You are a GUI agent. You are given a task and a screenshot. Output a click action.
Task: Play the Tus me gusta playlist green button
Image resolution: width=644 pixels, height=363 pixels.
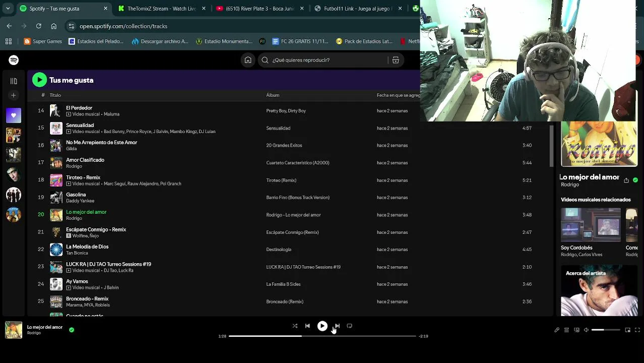point(39,80)
